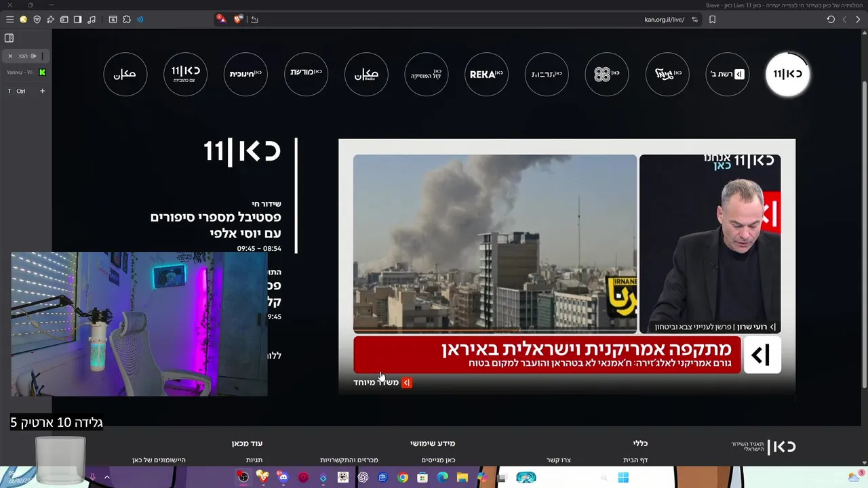
Task: Open the Brave VPN shield toolbar icon
Action: 37,20
